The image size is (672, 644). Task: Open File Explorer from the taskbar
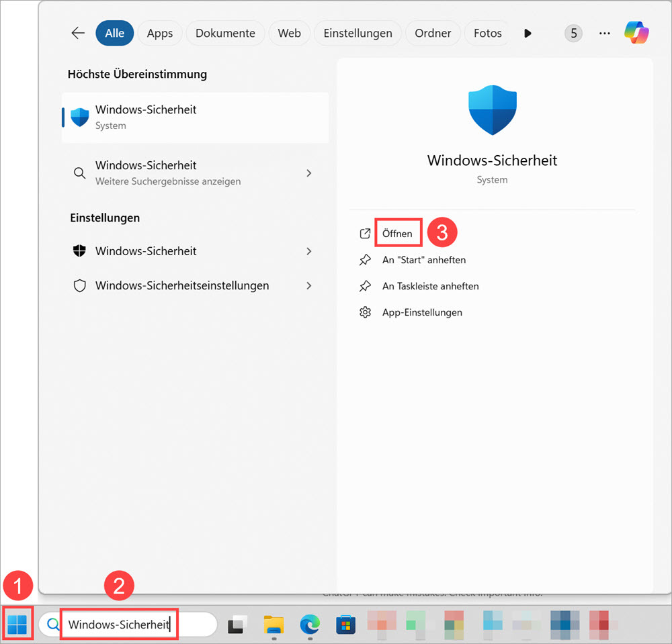pos(274,625)
